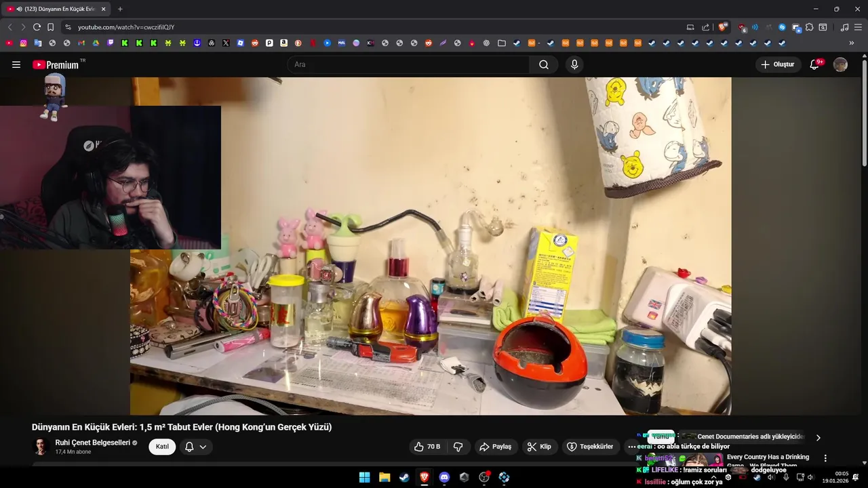
Task: Click the Teşekkürler thanks button
Action: click(x=590, y=447)
